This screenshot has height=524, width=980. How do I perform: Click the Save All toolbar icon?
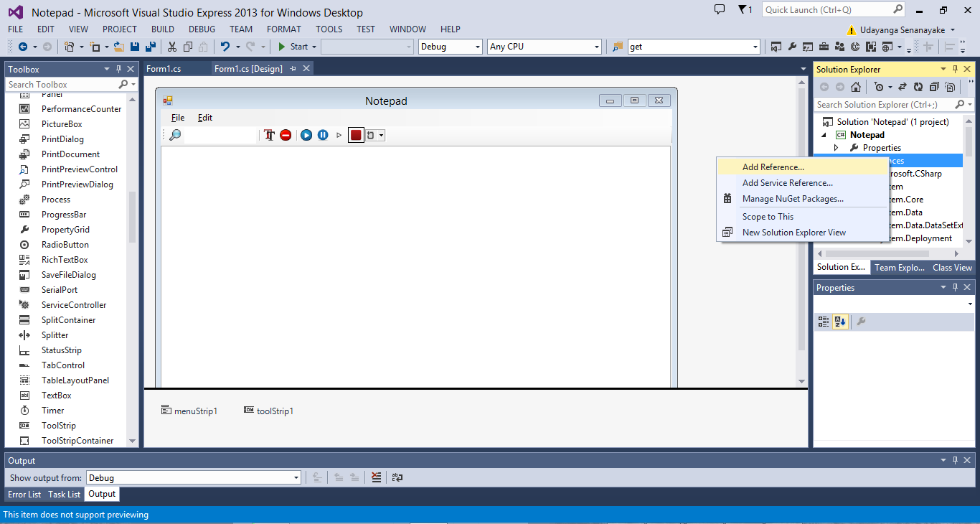click(x=151, y=47)
